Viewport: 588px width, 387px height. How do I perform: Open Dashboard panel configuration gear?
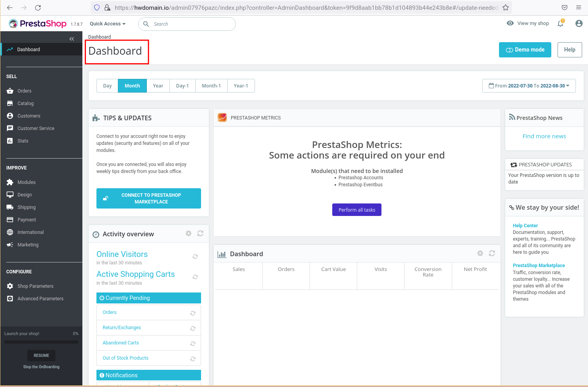[x=480, y=253]
